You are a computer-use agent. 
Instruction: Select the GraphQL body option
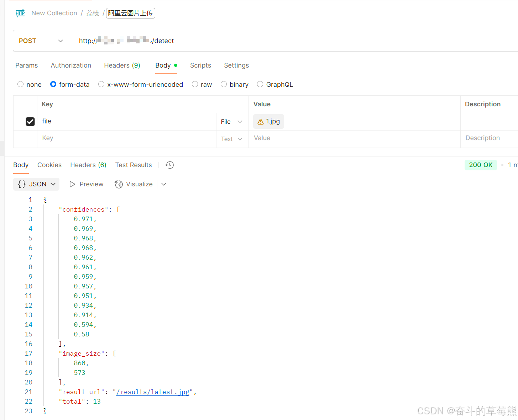(x=260, y=84)
